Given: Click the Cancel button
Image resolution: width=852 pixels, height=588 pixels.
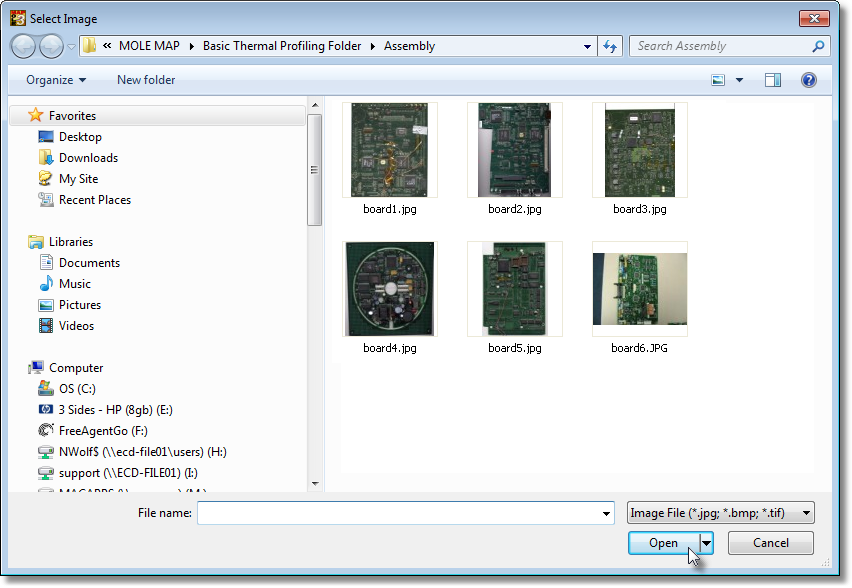Looking at the screenshot, I should click(770, 543).
